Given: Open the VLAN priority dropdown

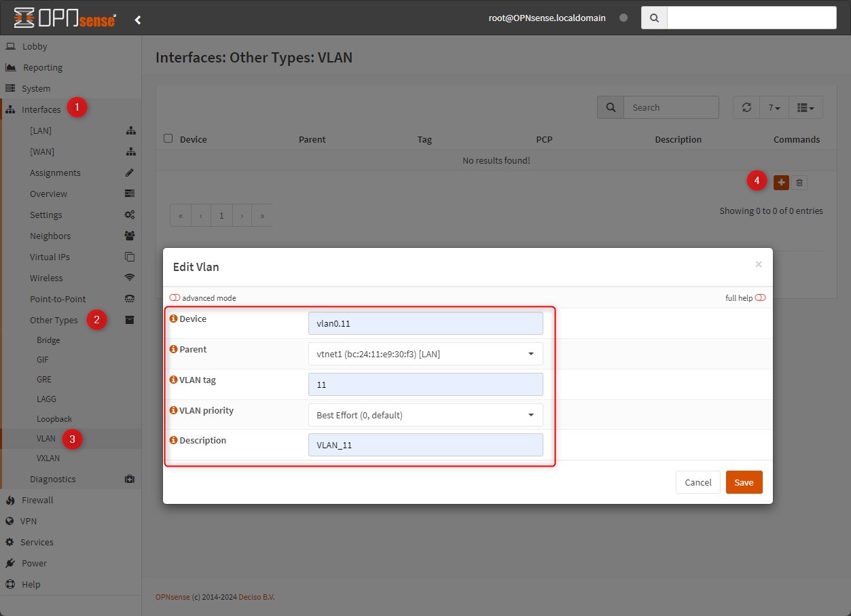Looking at the screenshot, I should tap(425, 415).
